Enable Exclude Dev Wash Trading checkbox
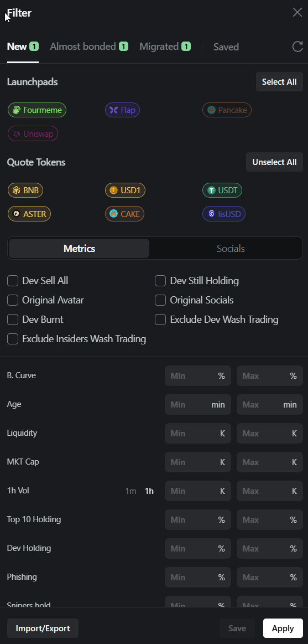Image resolution: width=308 pixels, height=644 pixels. (x=160, y=320)
